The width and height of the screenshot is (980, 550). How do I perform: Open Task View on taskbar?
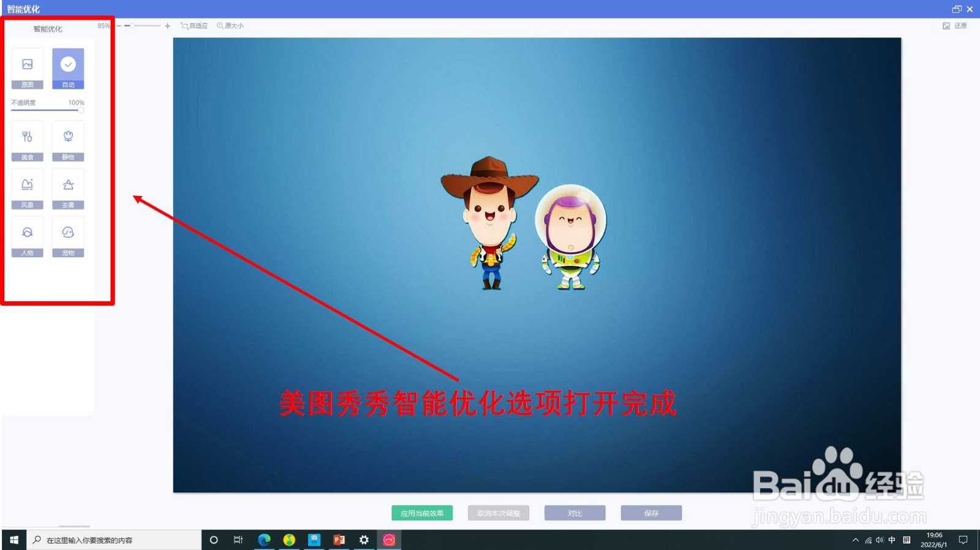238,540
